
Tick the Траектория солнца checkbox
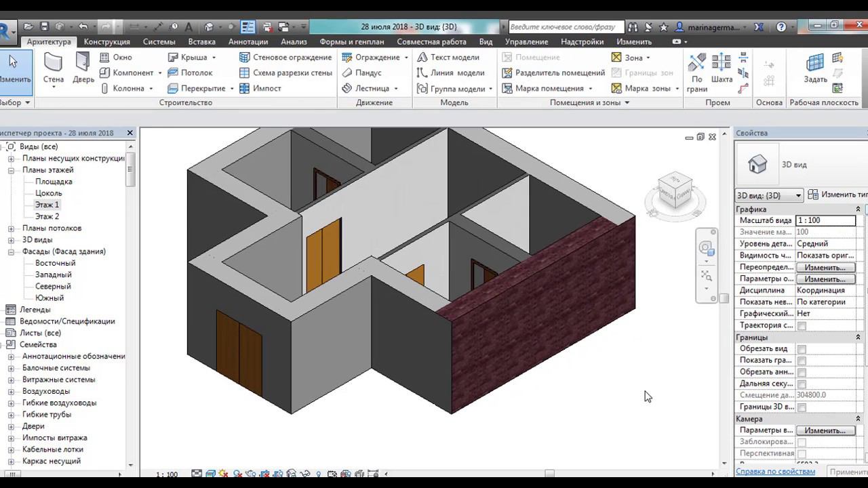pos(802,326)
